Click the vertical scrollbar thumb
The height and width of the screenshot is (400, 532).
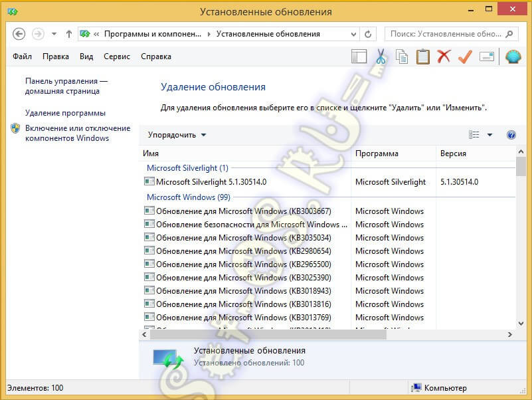521,167
